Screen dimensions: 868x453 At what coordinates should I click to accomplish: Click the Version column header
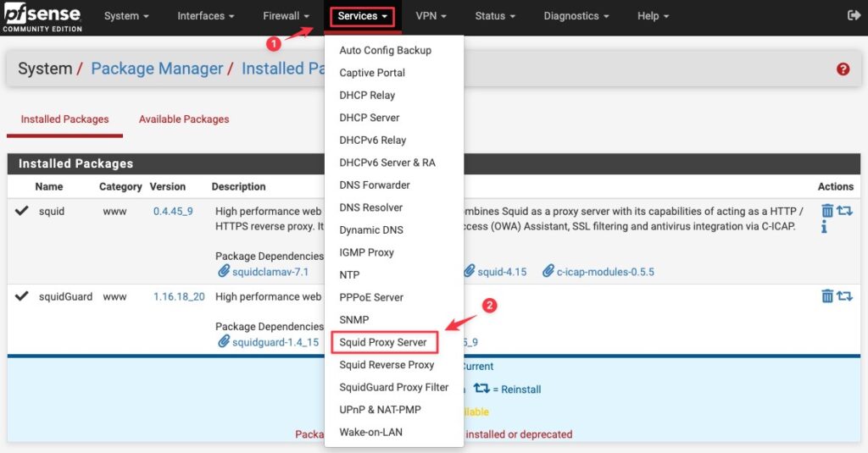pos(167,187)
